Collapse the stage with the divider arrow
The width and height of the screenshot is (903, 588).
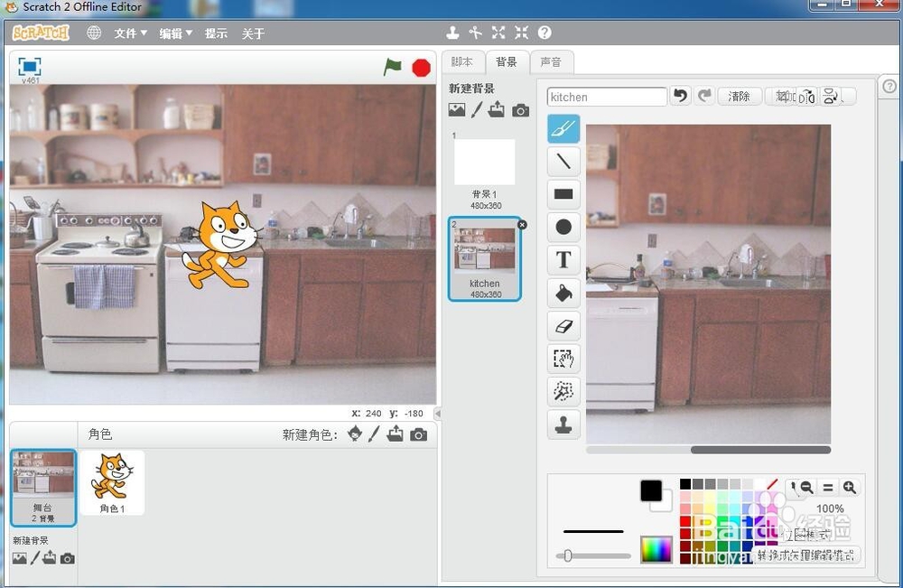click(438, 414)
